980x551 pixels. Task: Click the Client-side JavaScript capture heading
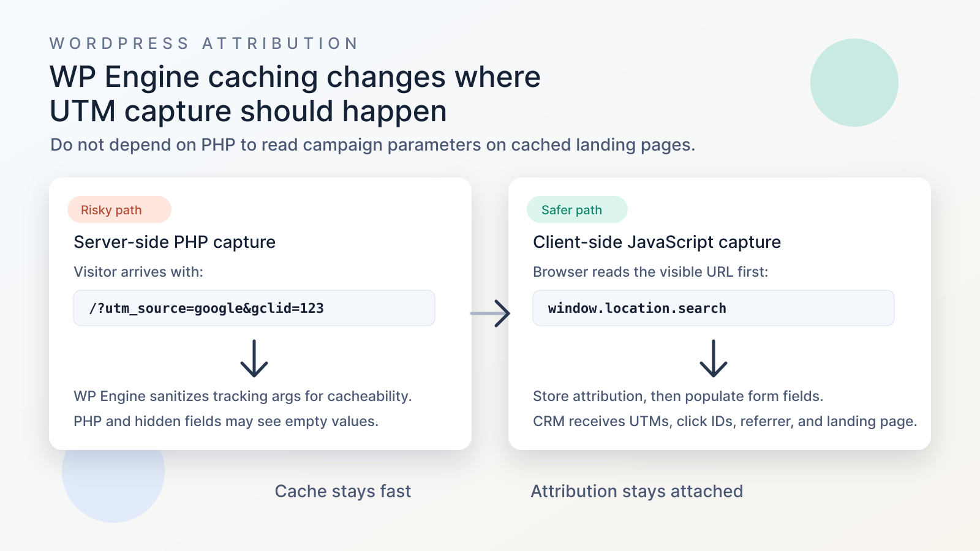(657, 242)
